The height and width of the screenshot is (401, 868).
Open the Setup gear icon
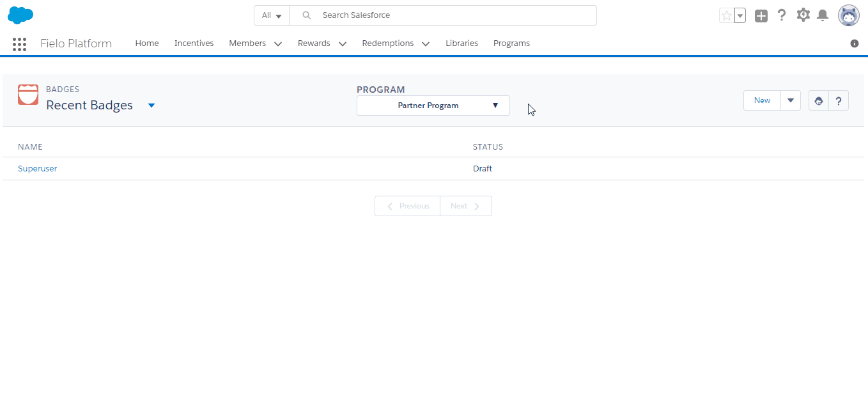(803, 15)
